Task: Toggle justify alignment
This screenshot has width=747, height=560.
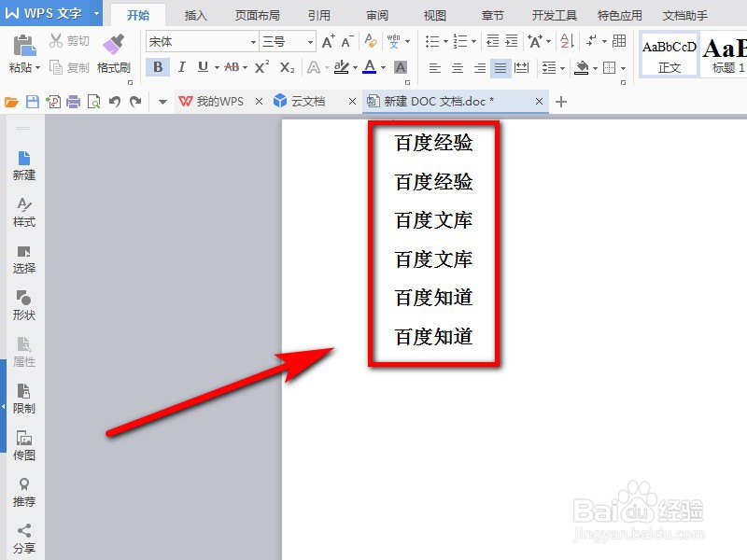Action: point(500,68)
